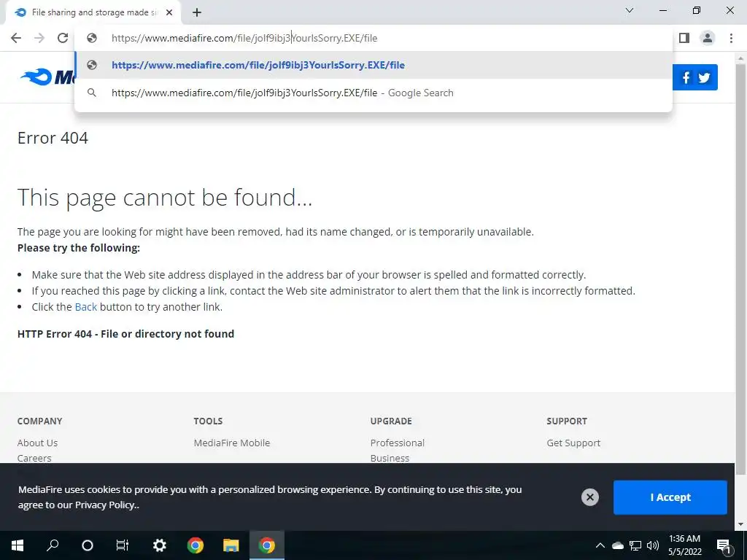This screenshot has width=747, height=560.
Task: Open taskbar Search magnifier
Action: tap(53, 545)
